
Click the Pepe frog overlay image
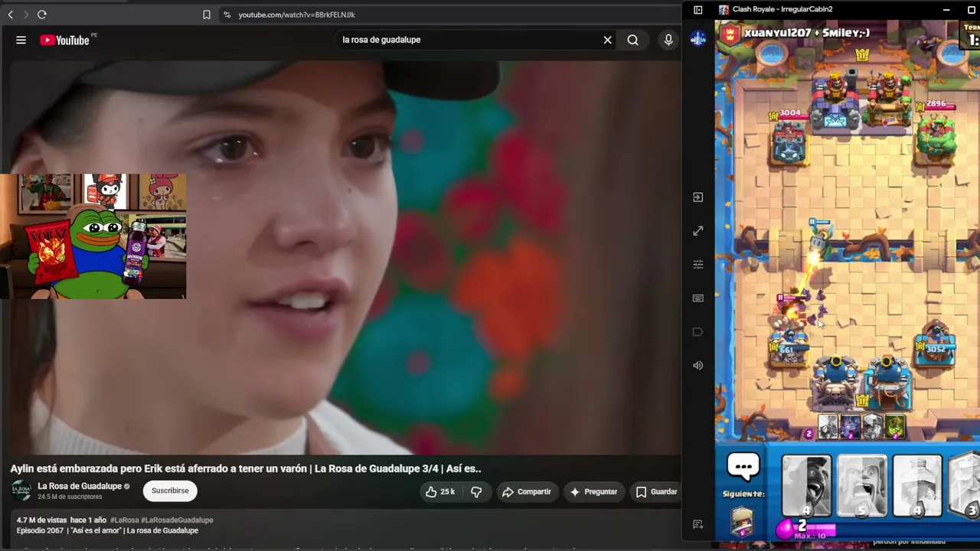pyautogui.click(x=93, y=236)
